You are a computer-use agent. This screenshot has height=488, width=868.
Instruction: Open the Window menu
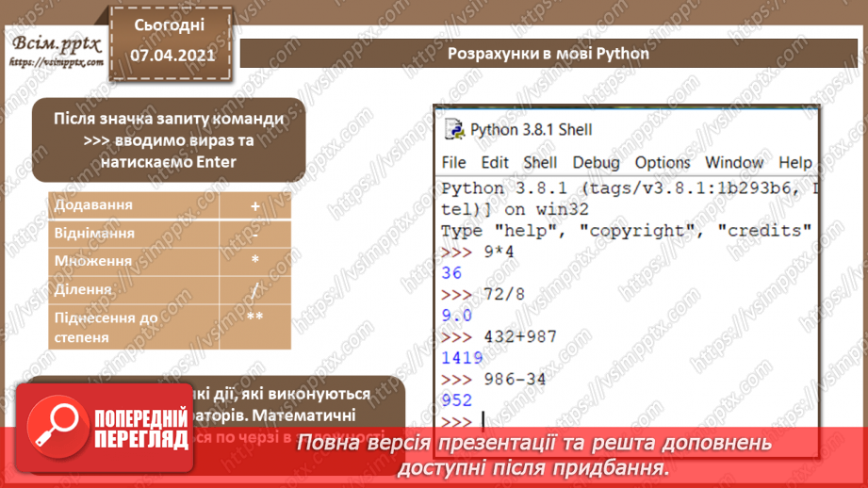pyautogui.click(x=734, y=163)
